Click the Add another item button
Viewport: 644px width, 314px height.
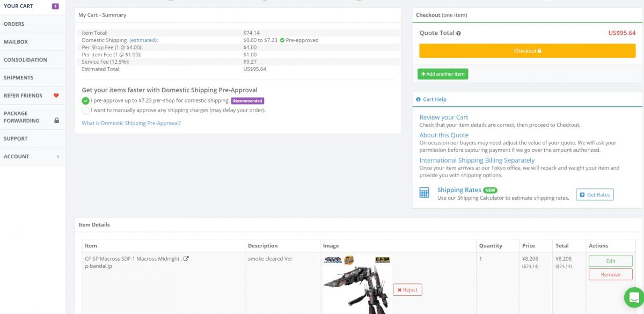(443, 74)
